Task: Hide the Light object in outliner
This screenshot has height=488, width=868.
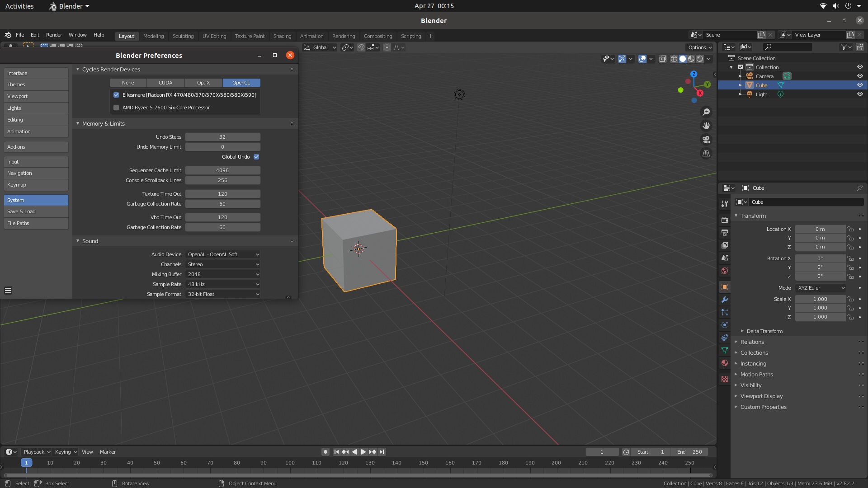Action: pyautogui.click(x=860, y=94)
